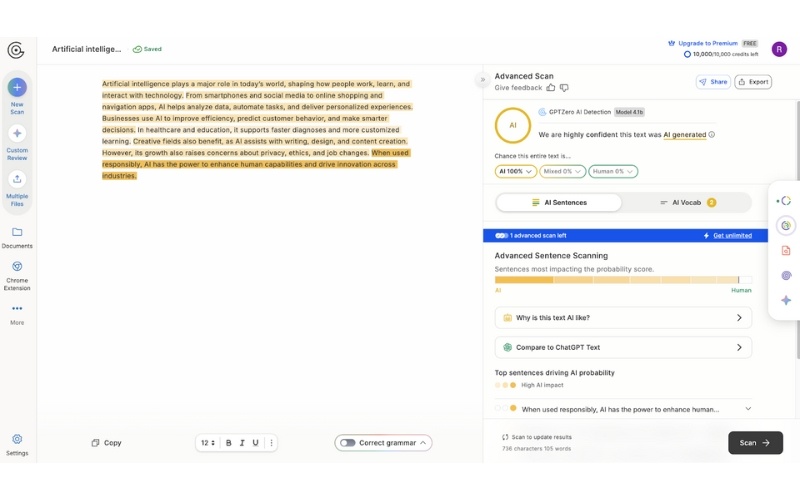Open the font size 12 stepper
This screenshot has width=800, height=500.
coord(208,443)
